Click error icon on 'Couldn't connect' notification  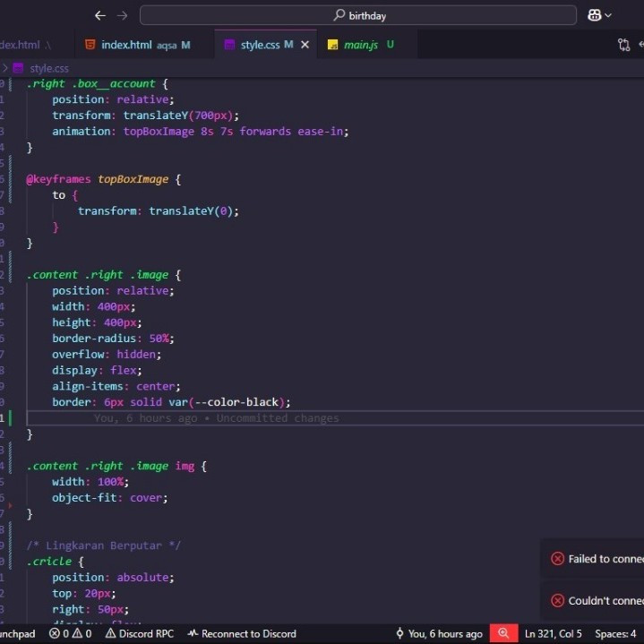coord(557,601)
